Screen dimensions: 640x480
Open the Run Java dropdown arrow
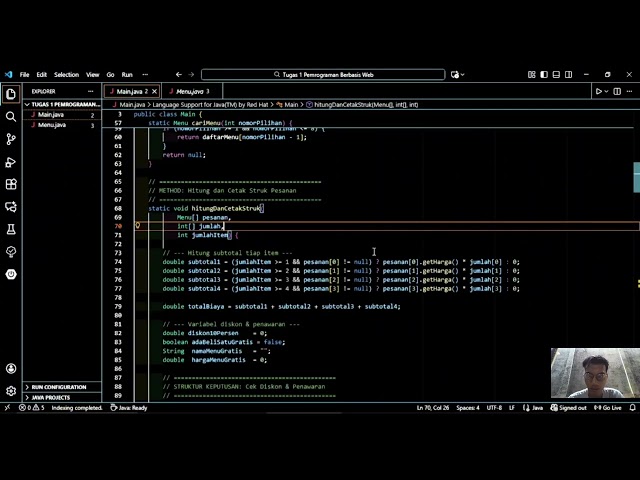click(x=607, y=91)
